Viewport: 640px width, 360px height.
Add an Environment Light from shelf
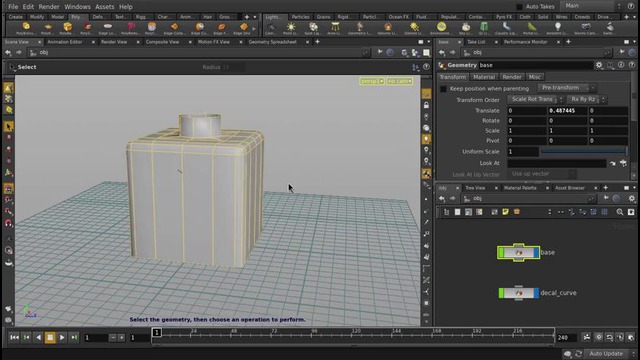441,28
